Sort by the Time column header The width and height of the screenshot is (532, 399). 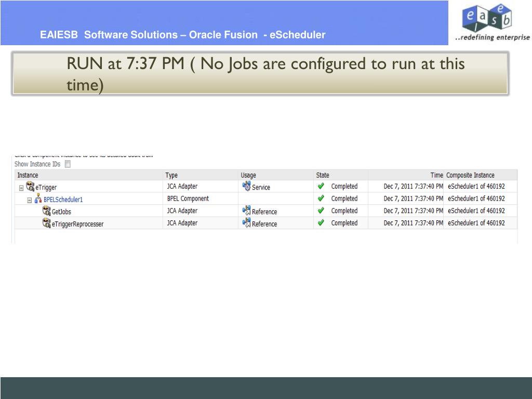[x=436, y=175]
